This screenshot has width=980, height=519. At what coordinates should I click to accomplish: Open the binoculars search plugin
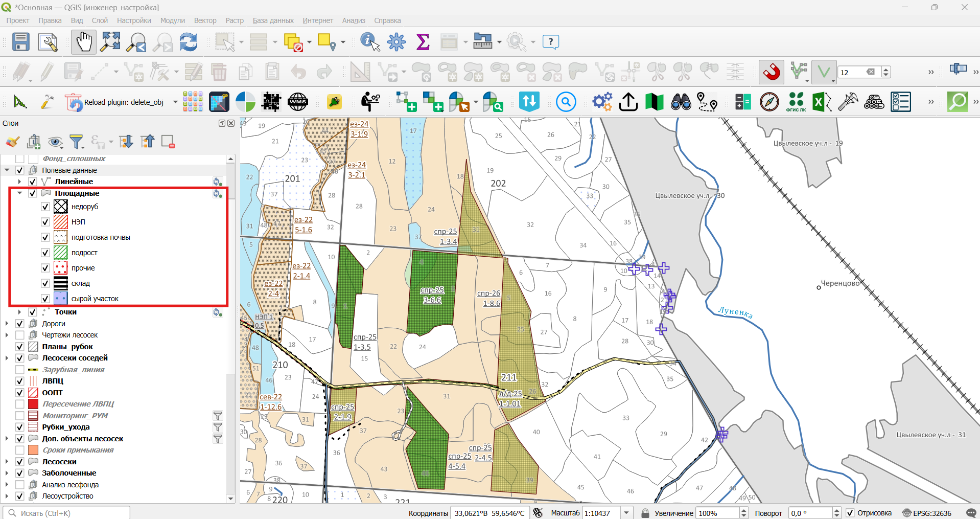pos(681,102)
